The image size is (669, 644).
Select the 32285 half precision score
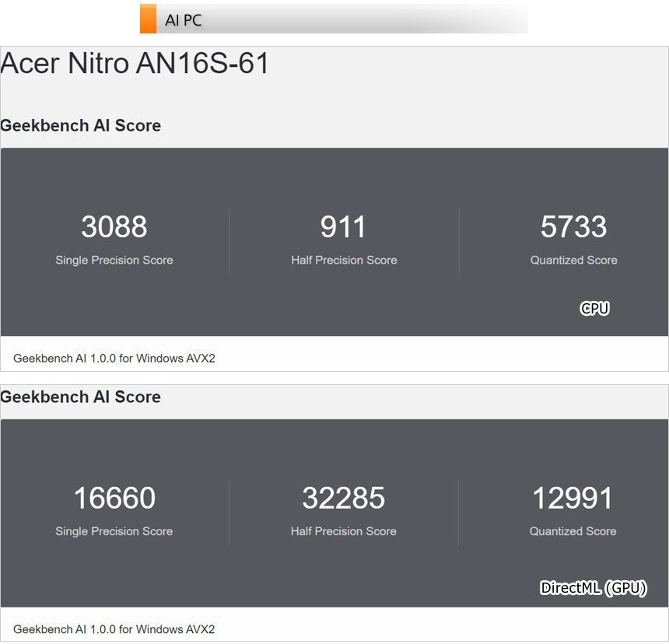(x=344, y=499)
